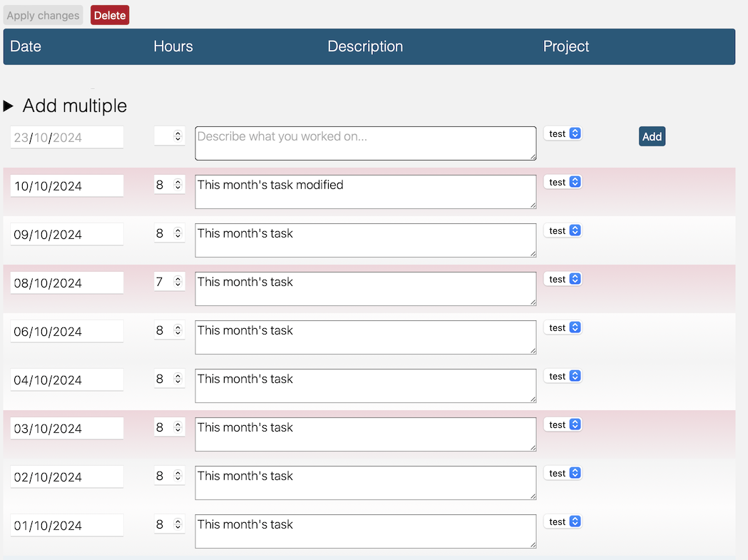This screenshot has height=560, width=748.
Task: Click the Hours column header
Action: (x=173, y=46)
